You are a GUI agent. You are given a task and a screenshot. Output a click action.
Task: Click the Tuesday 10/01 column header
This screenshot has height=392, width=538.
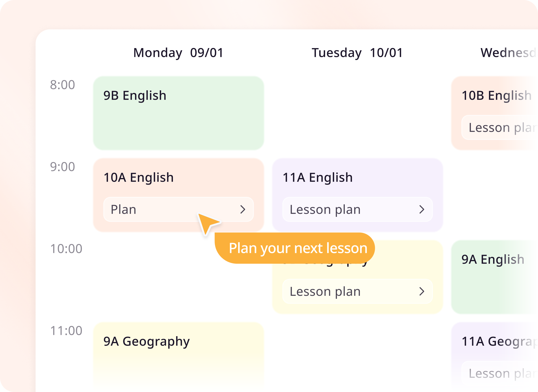pos(357,53)
